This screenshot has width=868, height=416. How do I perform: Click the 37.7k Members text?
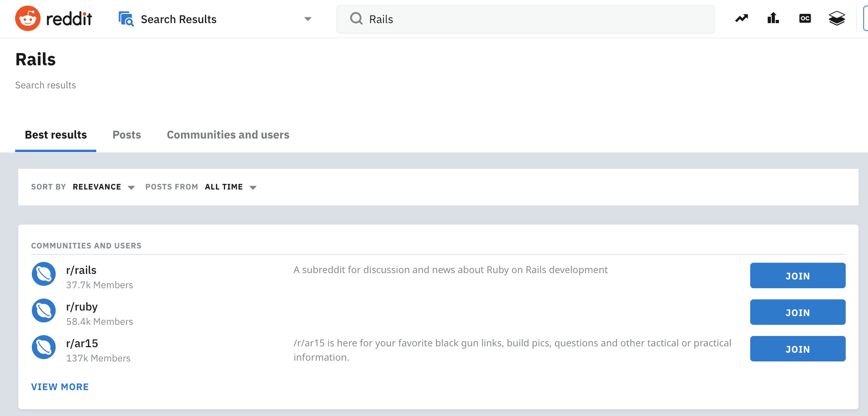point(100,285)
